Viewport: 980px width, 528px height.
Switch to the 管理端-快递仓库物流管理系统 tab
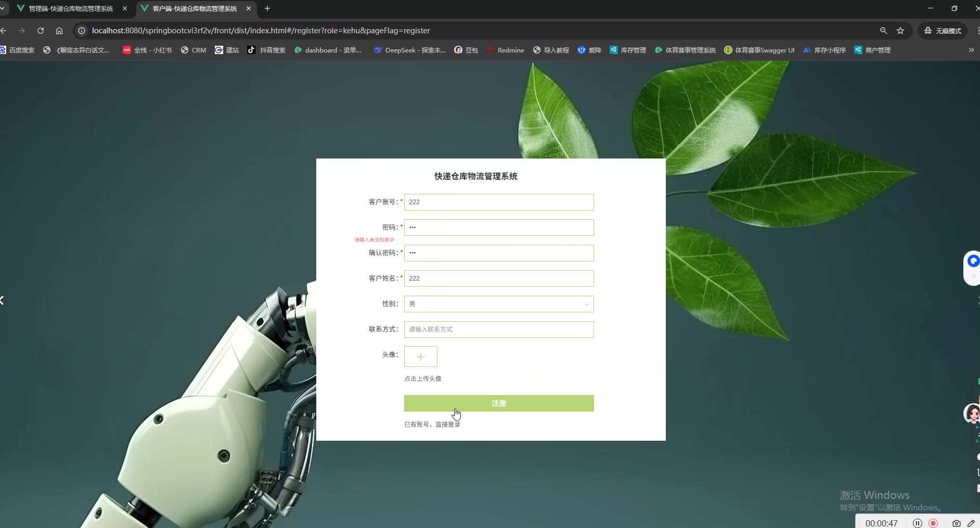tap(72, 8)
